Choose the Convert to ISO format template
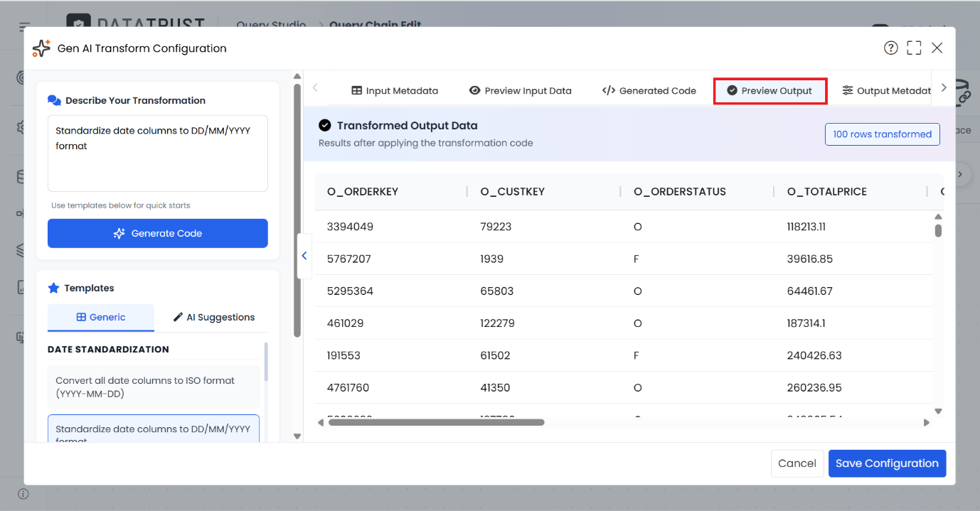Viewport: 980px width, 511px height. (154, 387)
